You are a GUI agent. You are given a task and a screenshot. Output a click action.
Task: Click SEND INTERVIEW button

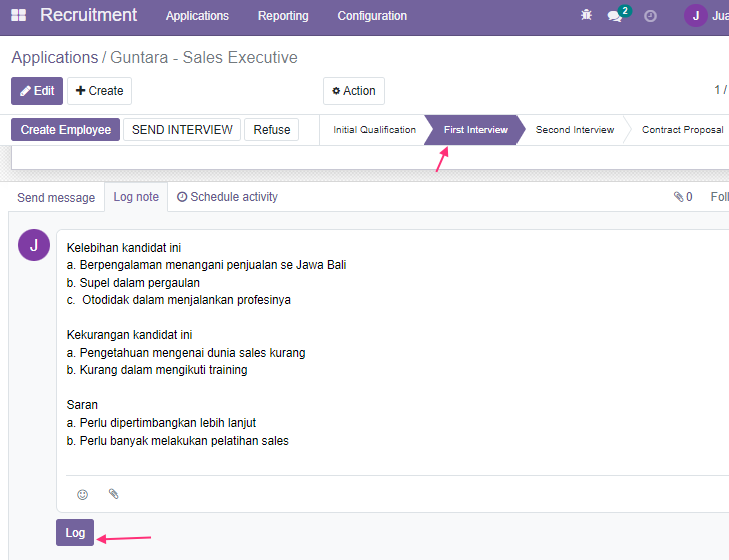tap(182, 129)
